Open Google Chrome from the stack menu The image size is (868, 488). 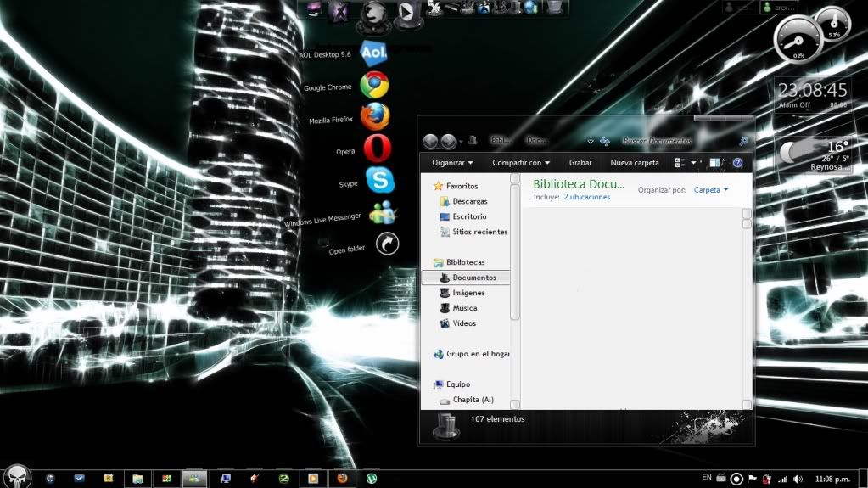coord(374,86)
